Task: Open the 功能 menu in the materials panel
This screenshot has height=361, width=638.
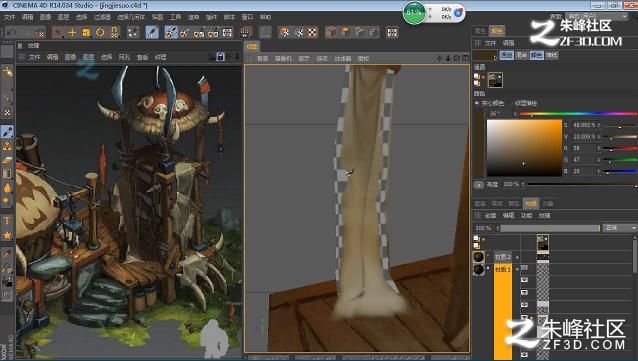Action: (x=527, y=215)
